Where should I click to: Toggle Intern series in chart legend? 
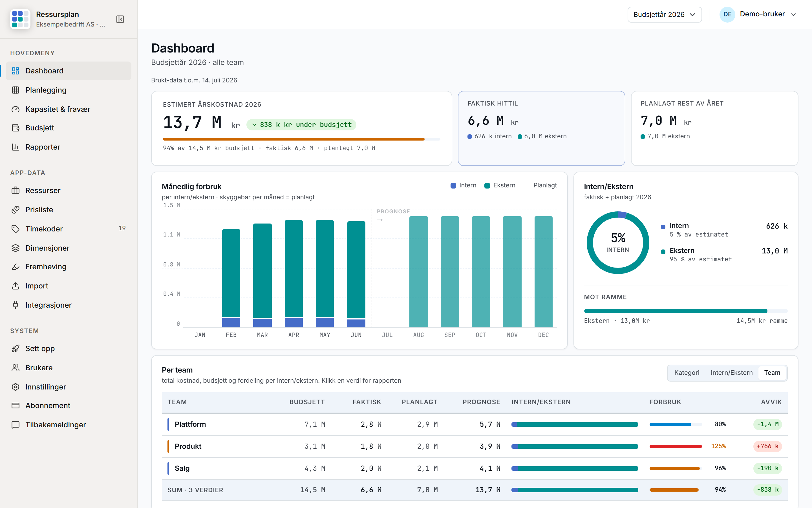464,185
